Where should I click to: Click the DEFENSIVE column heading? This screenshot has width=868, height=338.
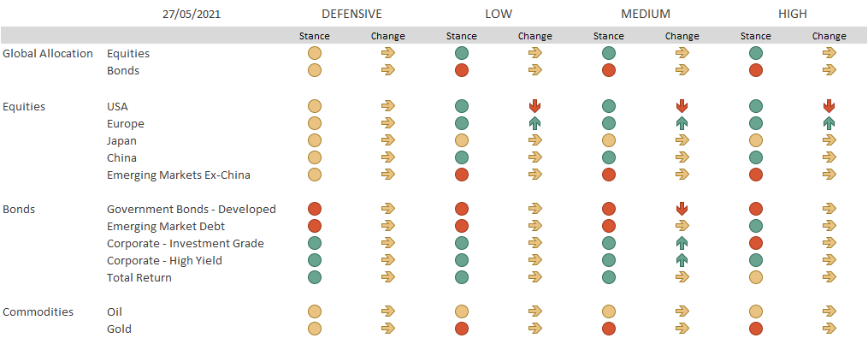(351, 15)
